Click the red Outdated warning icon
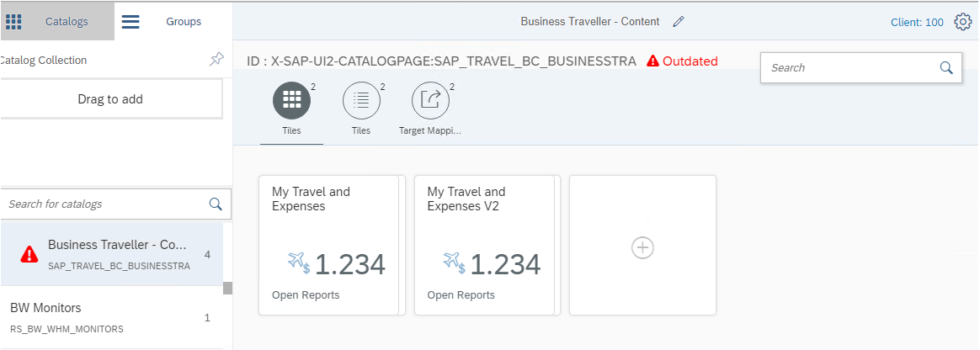 652,61
